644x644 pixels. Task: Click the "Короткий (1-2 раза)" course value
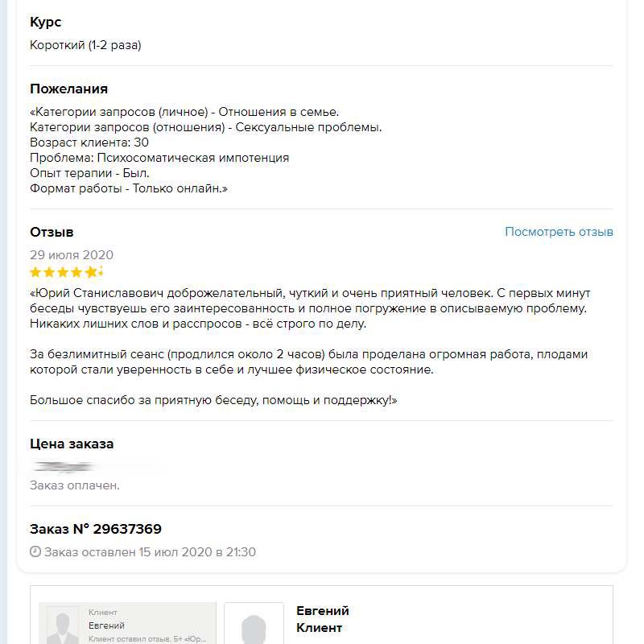(x=85, y=45)
